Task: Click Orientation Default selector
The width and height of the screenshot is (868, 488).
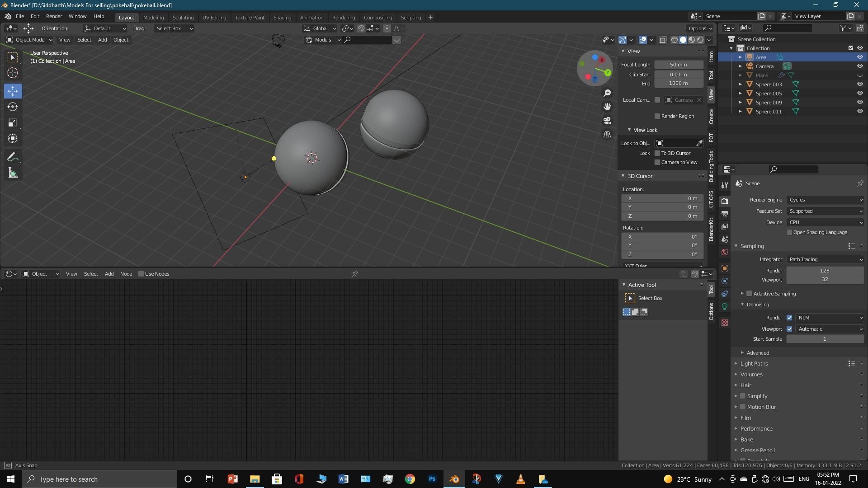Action: [x=105, y=28]
